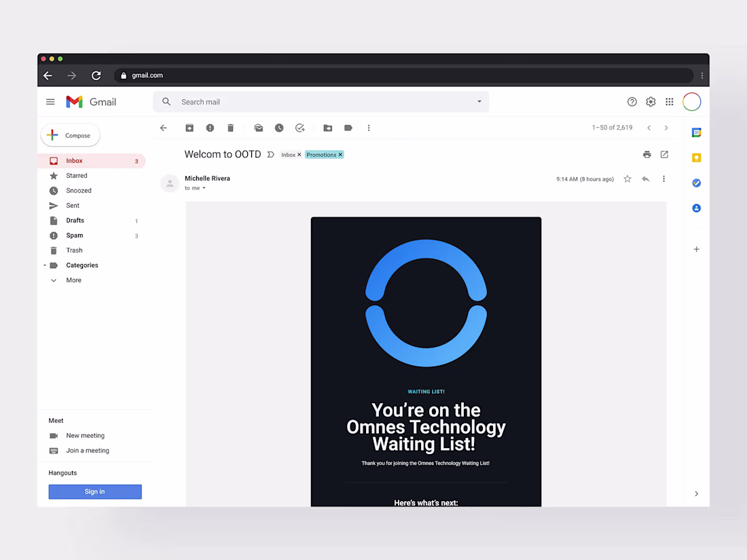Screen dimensions: 747x560
Task: Click the browser forward arrow
Action: point(71,75)
